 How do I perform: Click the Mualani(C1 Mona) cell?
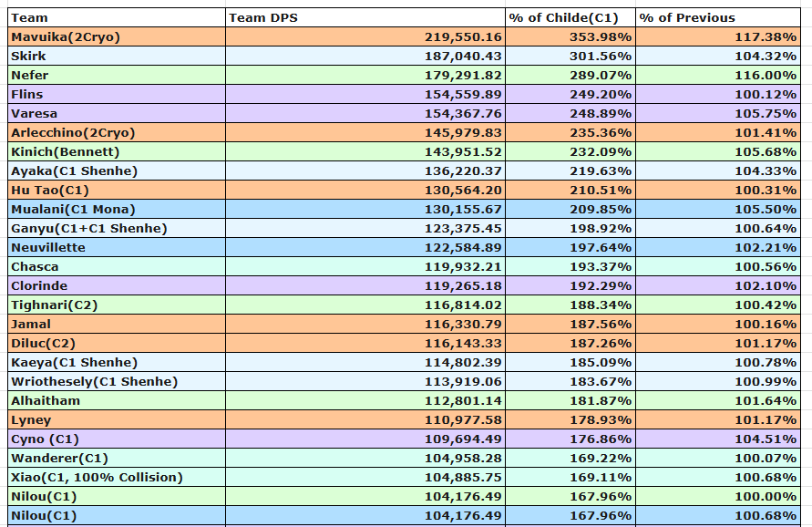click(x=117, y=210)
